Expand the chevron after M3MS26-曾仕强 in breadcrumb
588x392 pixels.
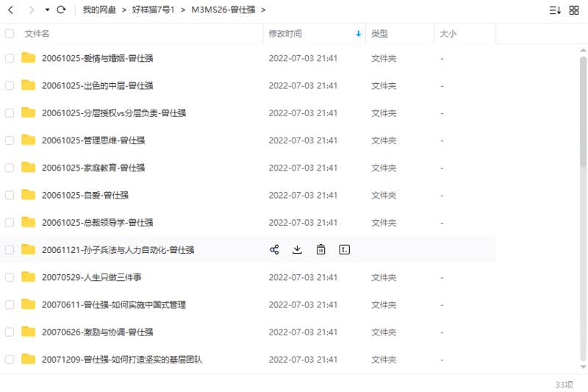coord(263,10)
